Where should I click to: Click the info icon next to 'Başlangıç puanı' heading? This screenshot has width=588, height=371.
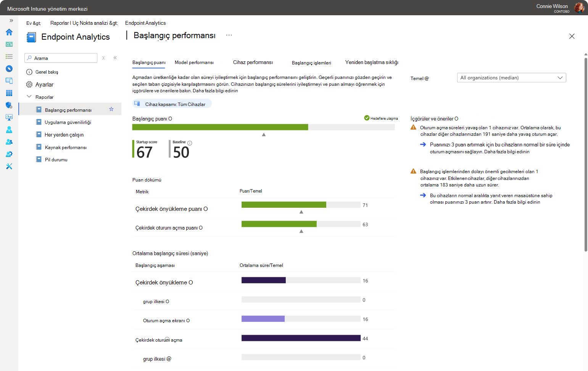170,119
